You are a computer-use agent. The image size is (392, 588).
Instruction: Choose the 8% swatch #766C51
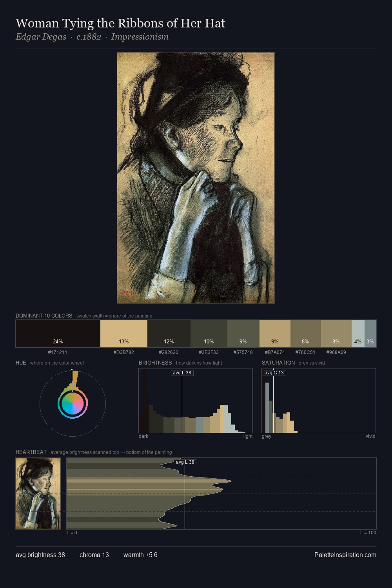click(306, 334)
